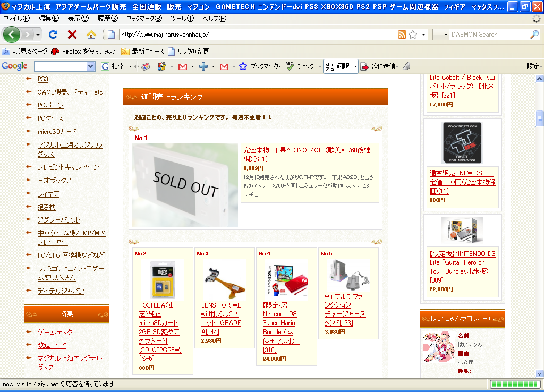The height and width of the screenshot is (392, 544).
Task: Open the search engine selector dropdown
Action: pyautogui.click(x=440, y=35)
